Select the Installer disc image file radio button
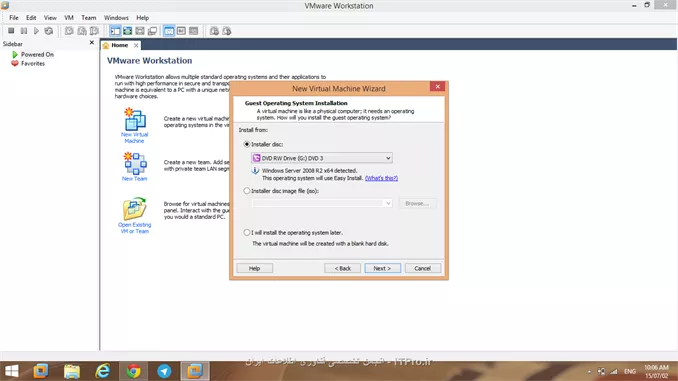This screenshot has width=678, height=381. [246, 191]
